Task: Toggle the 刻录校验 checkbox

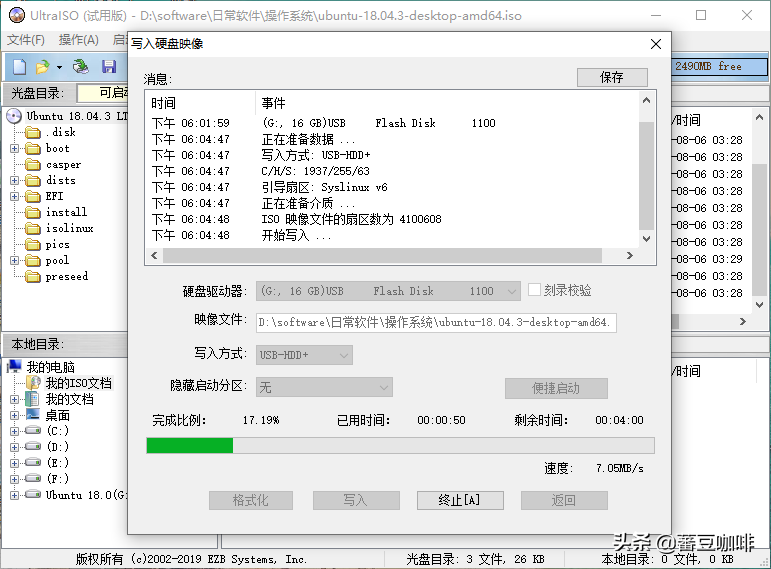Action: tap(534, 290)
